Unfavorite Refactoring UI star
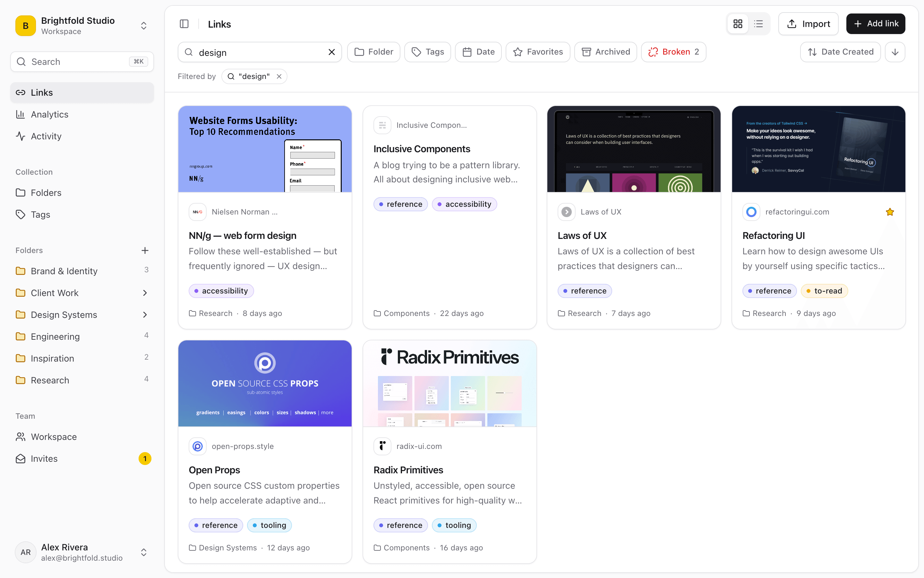This screenshot has height=578, width=924. (890, 212)
